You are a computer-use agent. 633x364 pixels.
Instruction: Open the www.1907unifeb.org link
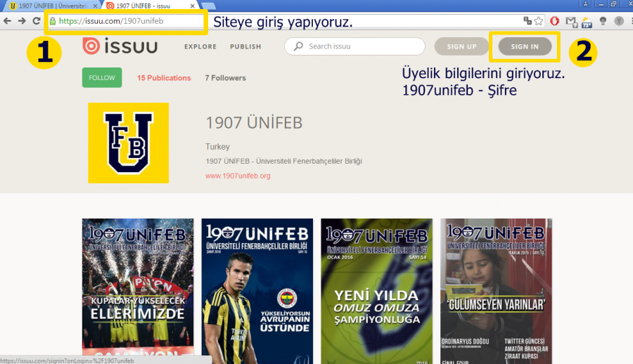238,176
